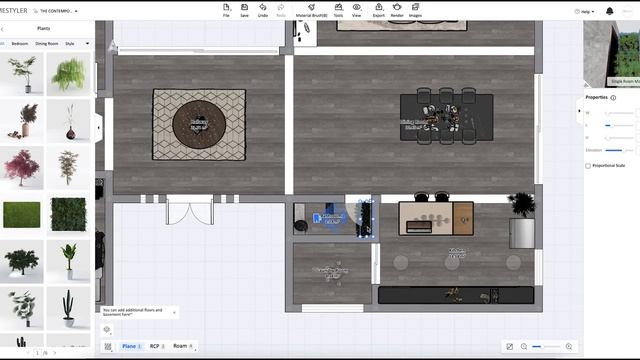Open the Render teapot icon
640x360 pixels.
click(397, 8)
